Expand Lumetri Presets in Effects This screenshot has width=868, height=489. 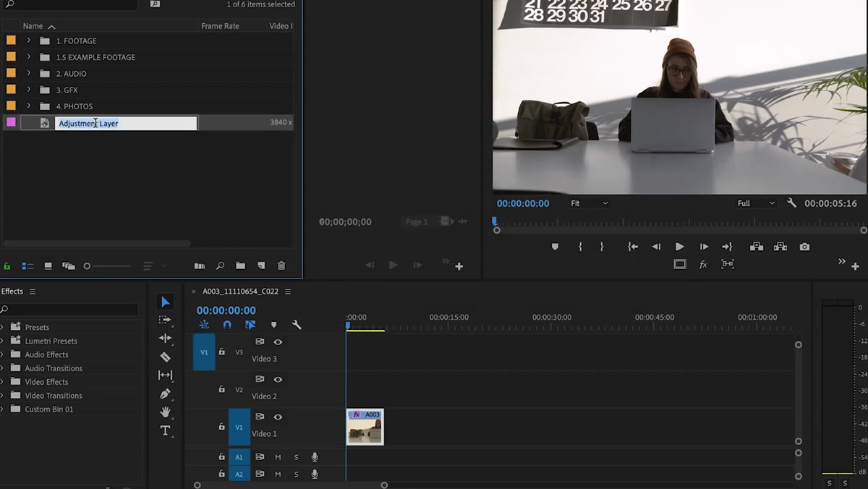coord(3,341)
